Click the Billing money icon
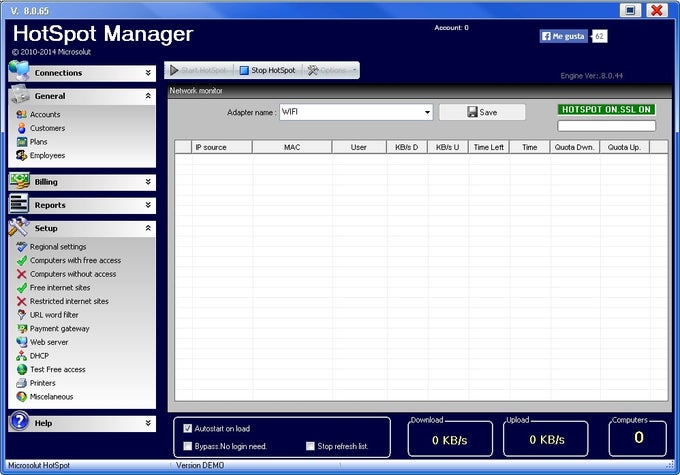Viewport: 680px width, 475px height. pos(20,180)
